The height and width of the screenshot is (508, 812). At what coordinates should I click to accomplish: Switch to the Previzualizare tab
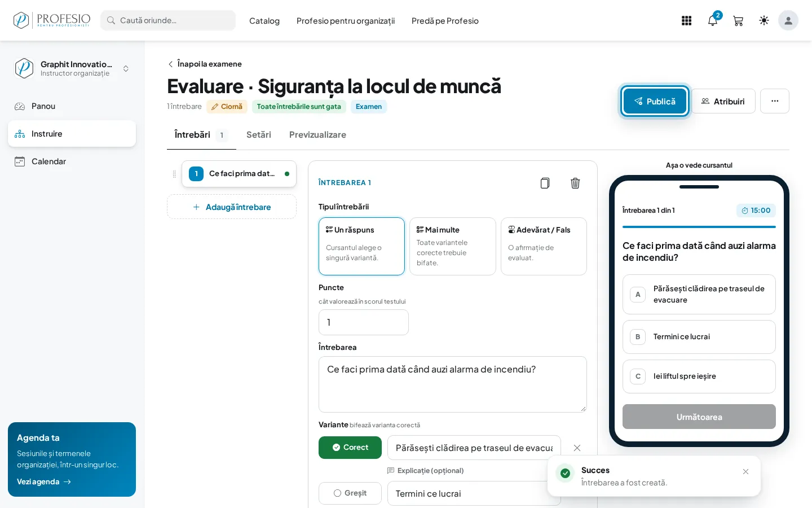(317, 135)
